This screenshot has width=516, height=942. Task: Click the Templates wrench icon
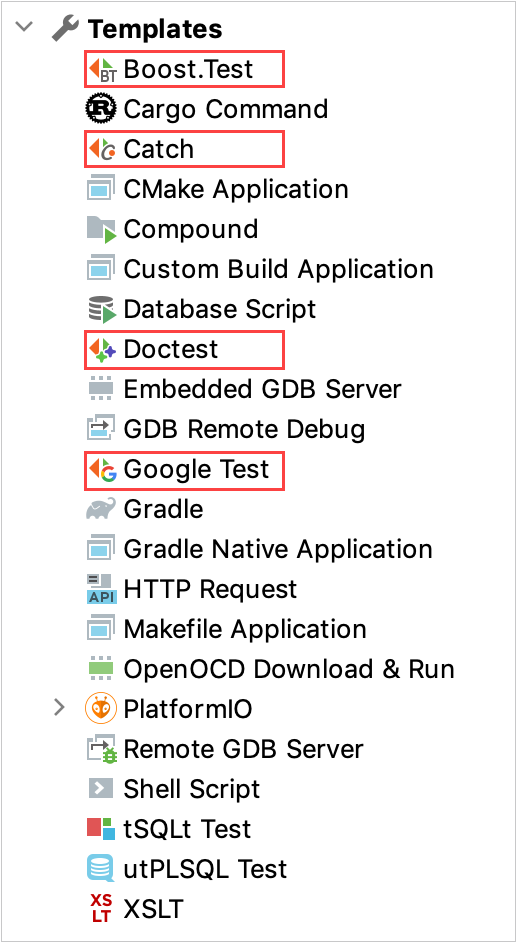point(65,28)
